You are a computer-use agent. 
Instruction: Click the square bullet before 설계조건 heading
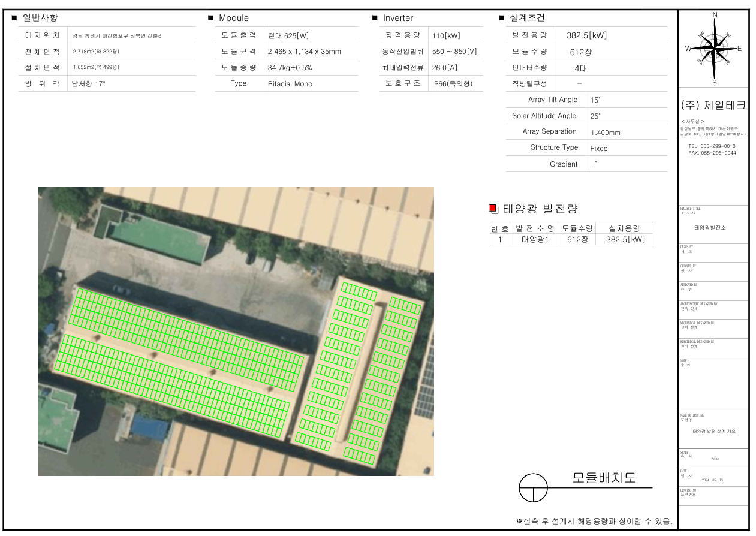502,19
